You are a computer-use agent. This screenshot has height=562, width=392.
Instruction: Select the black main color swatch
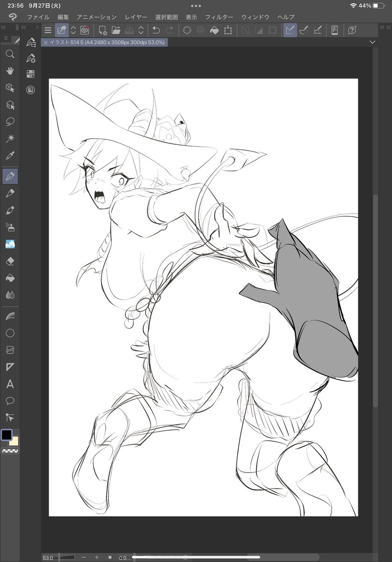point(7,435)
